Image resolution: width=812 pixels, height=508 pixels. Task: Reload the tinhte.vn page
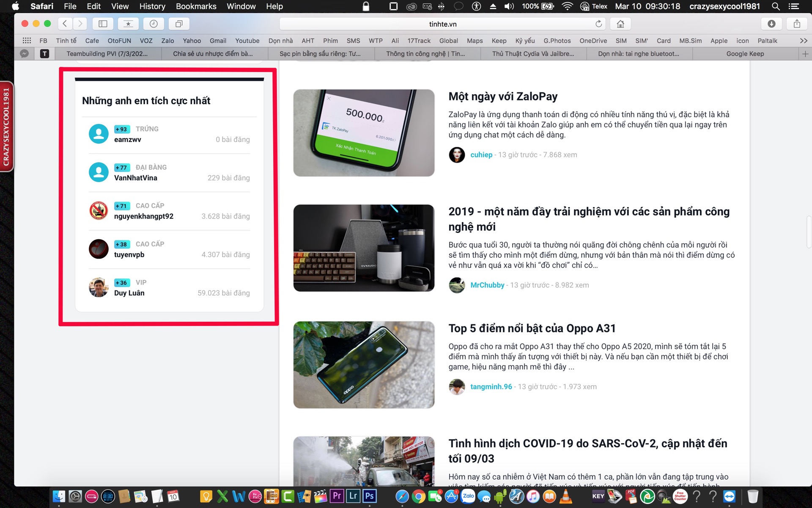coord(598,24)
